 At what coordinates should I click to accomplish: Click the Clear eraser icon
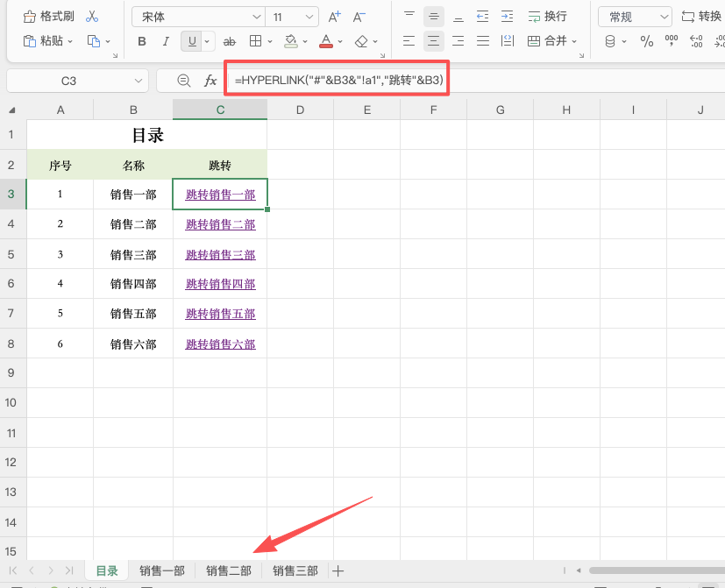click(361, 41)
